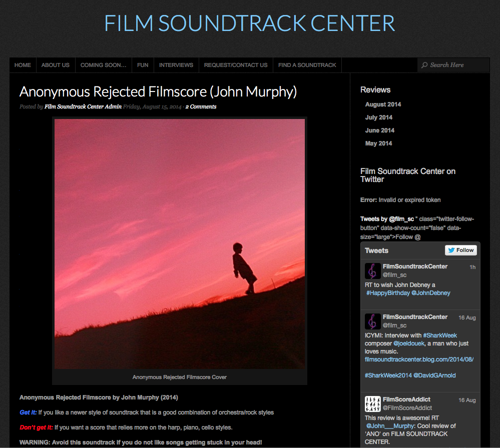Click the 16 Aug timestamp on FilmScoreAddict tweet
Viewport: 500px width, 448px height.
(x=467, y=400)
